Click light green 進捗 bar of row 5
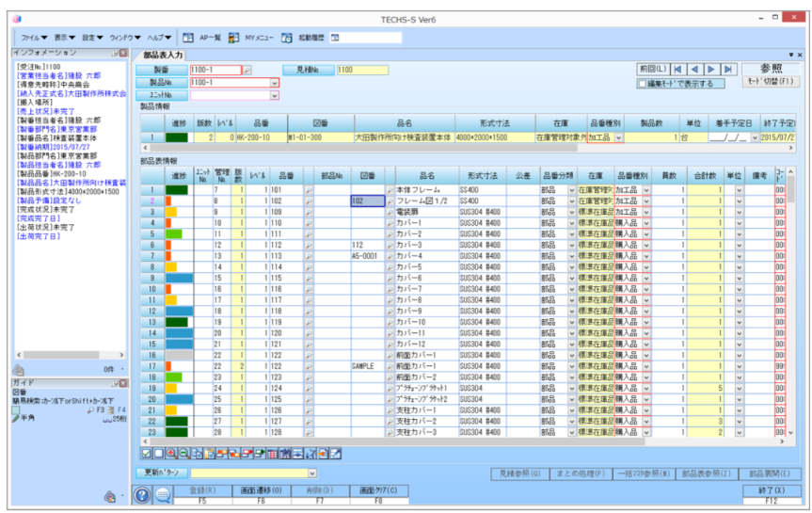This screenshot has width=812, height=513. tap(174, 234)
